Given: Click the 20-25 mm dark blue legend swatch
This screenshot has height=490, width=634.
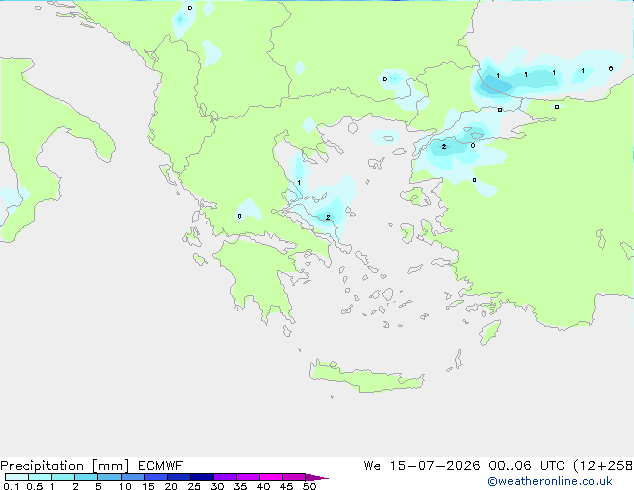Looking at the screenshot, I should [x=179, y=477].
